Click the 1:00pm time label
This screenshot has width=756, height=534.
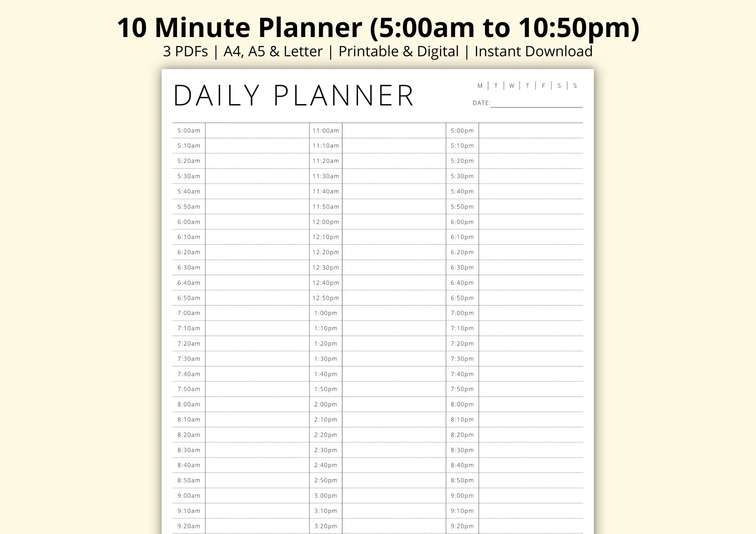(x=325, y=313)
